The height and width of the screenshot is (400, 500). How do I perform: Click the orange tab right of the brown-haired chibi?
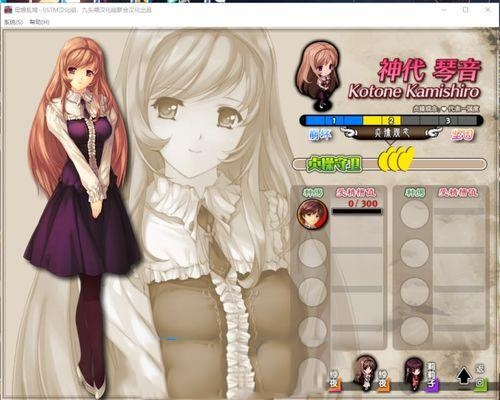pos(383,380)
